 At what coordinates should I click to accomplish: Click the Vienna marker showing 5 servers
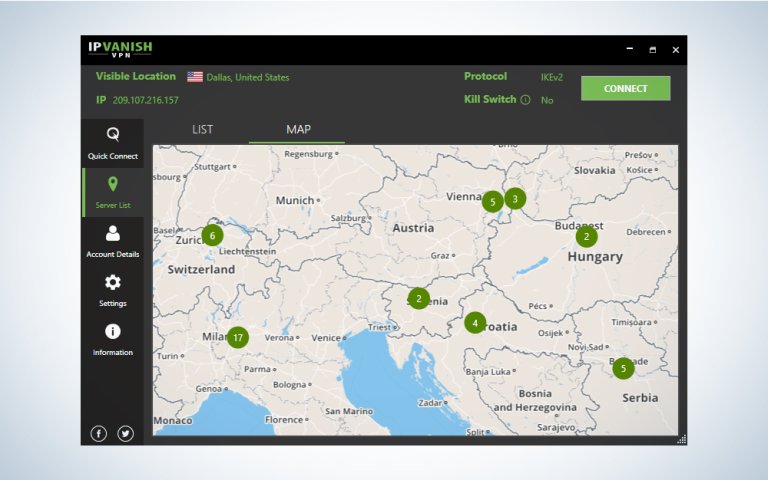click(x=491, y=201)
